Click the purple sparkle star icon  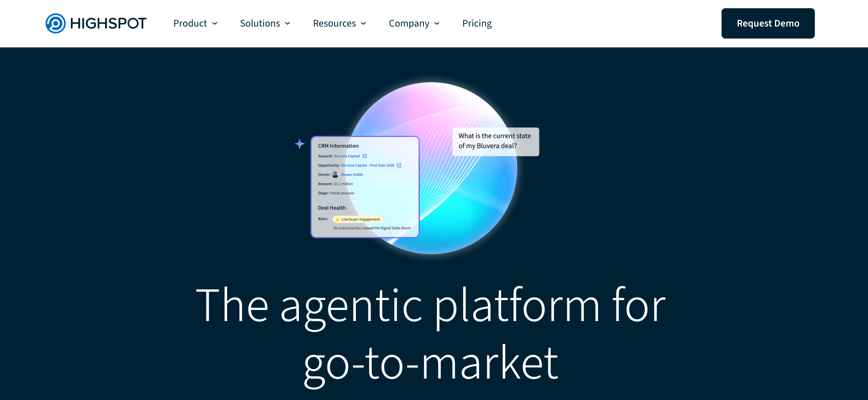click(299, 144)
